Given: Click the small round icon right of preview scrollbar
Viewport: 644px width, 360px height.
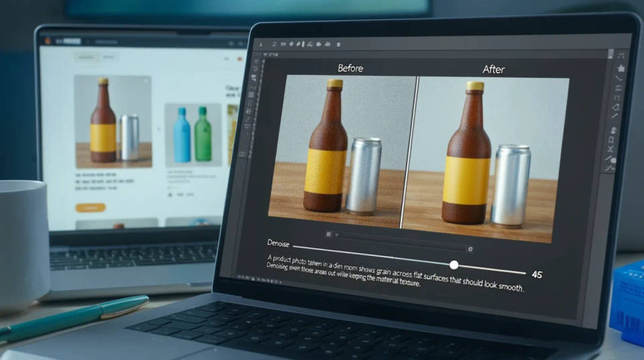Looking at the screenshot, I should point(470,249).
